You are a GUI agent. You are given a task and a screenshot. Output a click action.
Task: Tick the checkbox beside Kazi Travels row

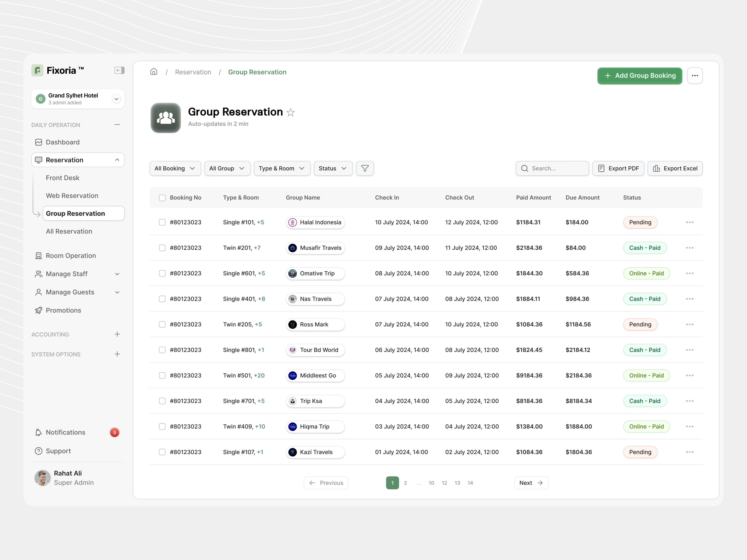point(162,452)
